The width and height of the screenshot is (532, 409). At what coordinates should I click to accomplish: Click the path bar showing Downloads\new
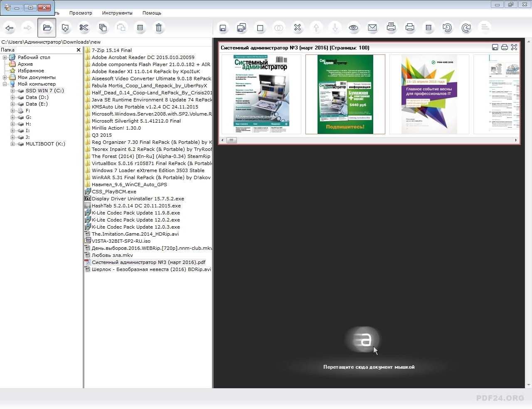click(106, 42)
